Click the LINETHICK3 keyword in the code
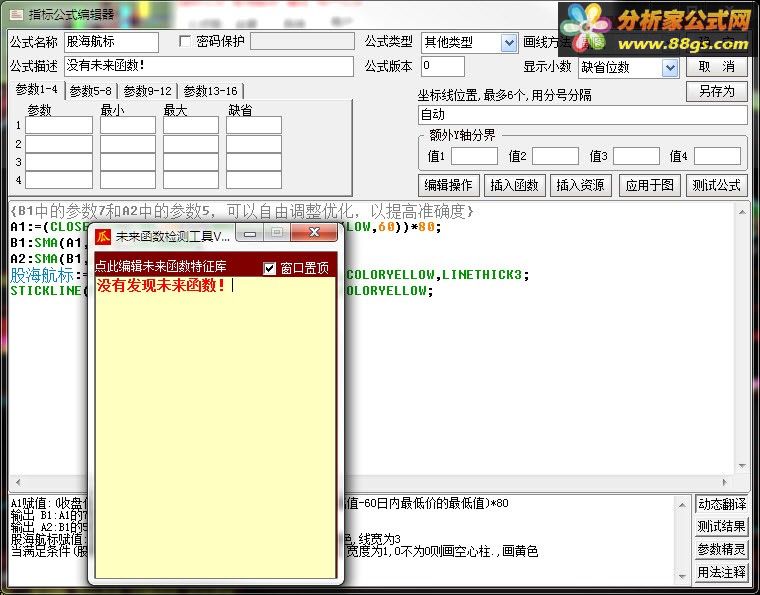The height and width of the screenshot is (595, 760). pos(481,275)
